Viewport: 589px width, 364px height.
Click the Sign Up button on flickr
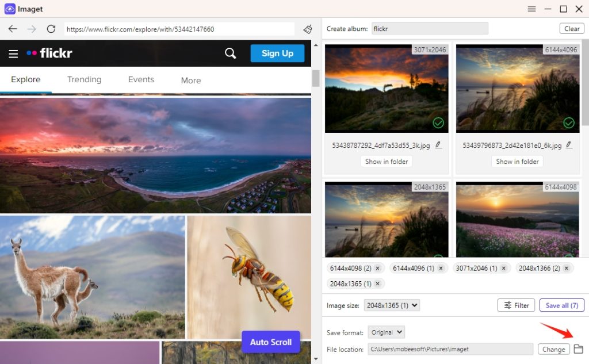coord(277,53)
